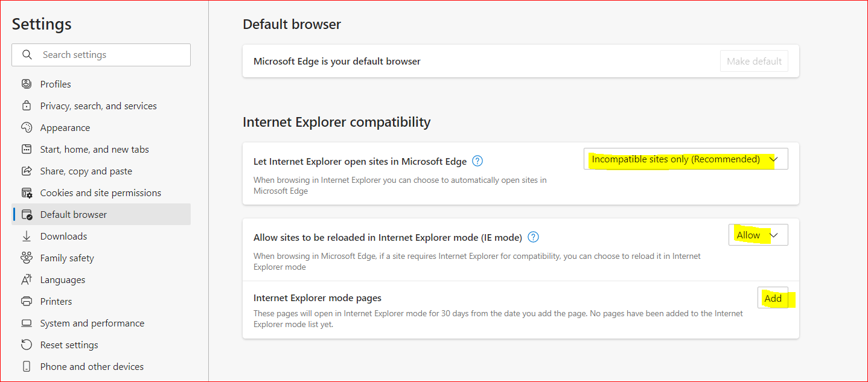The height and width of the screenshot is (382, 868).
Task: Click the Downloads arrow icon
Action: (27, 236)
